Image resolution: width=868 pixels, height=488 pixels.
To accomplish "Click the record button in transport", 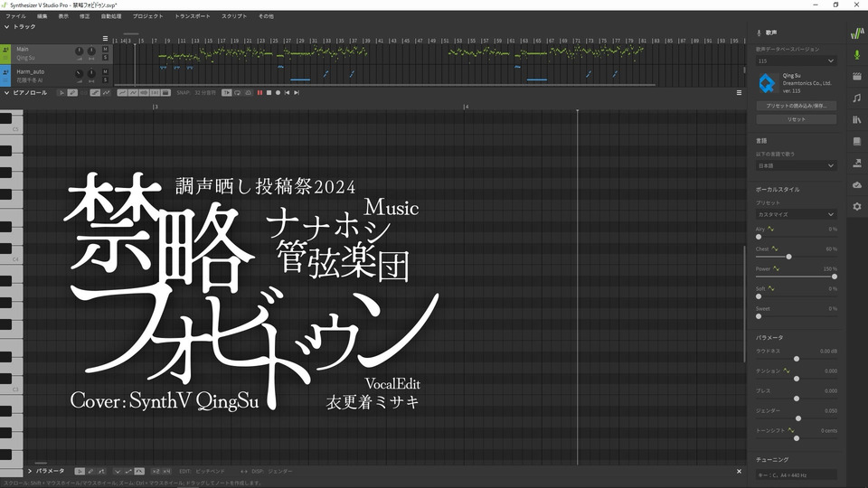I will [x=278, y=93].
